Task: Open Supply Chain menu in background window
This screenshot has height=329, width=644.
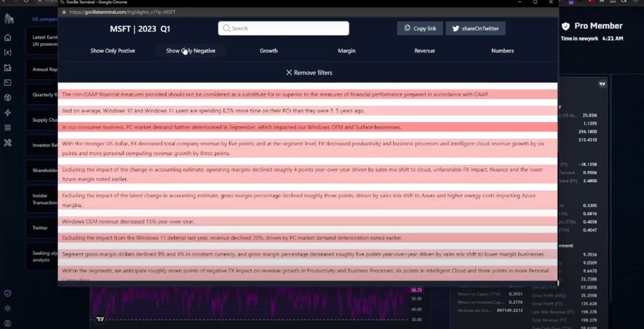Action: click(42, 120)
